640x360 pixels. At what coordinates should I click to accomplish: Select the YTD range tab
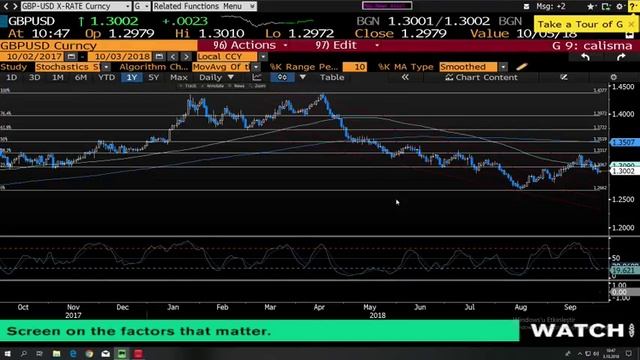[107, 77]
